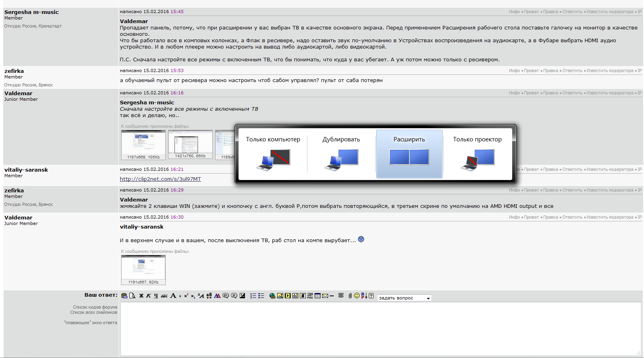Image resolution: width=644 pixels, height=358 pixels.
Task: Select the "Дублировать" display mode
Action: tap(341, 154)
